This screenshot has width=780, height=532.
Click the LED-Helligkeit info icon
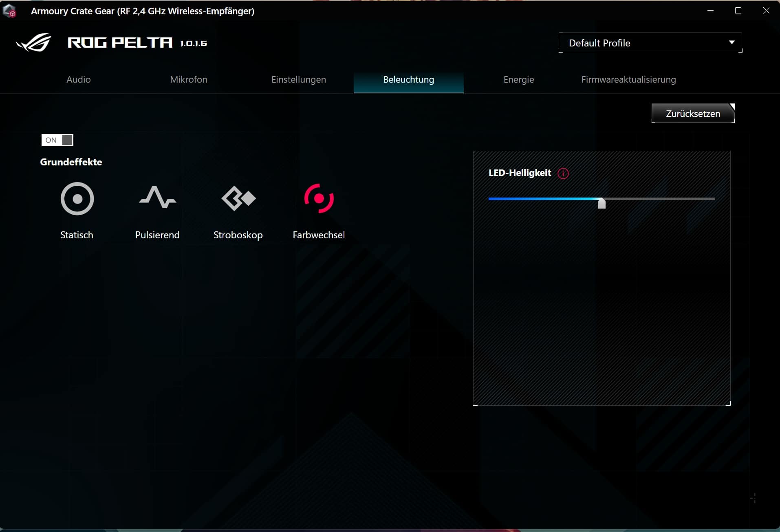point(563,174)
